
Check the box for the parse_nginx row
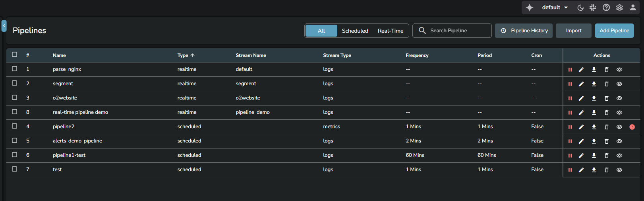(x=15, y=69)
